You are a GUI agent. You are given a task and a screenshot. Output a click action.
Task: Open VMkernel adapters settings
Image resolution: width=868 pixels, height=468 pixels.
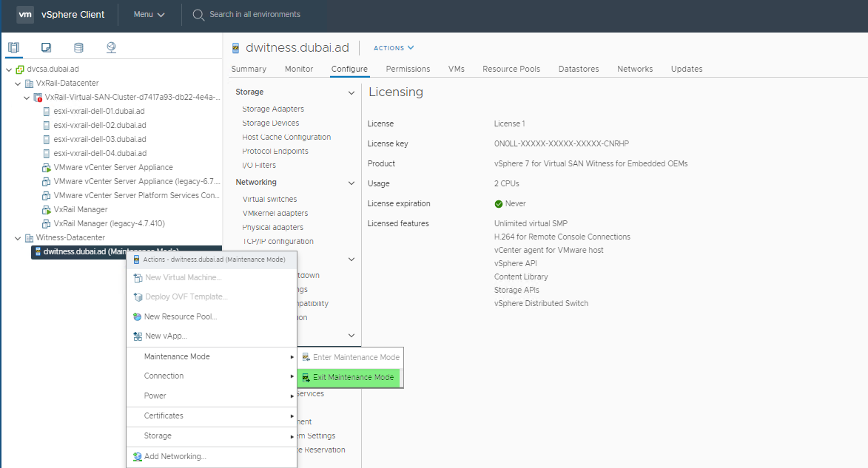pyautogui.click(x=275, y=214)
